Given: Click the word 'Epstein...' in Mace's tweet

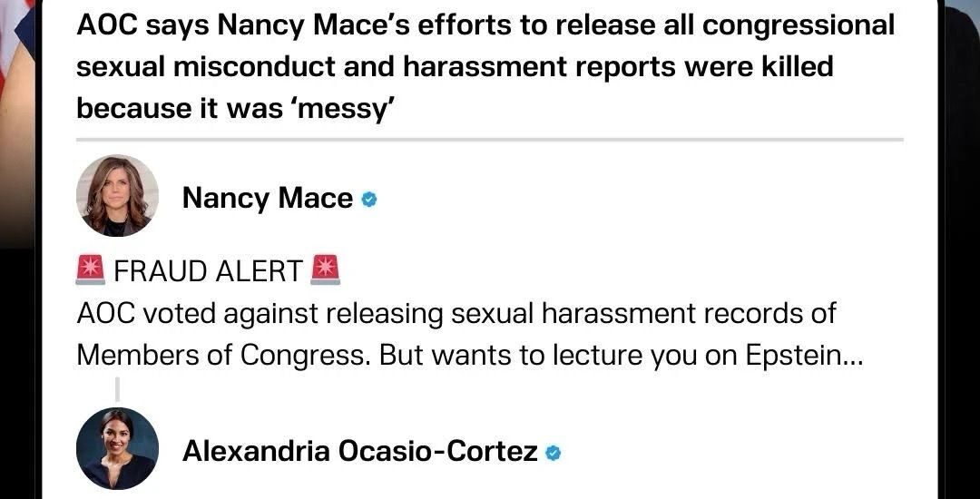Looking at the screenshot, I should [x=804, y=356].
